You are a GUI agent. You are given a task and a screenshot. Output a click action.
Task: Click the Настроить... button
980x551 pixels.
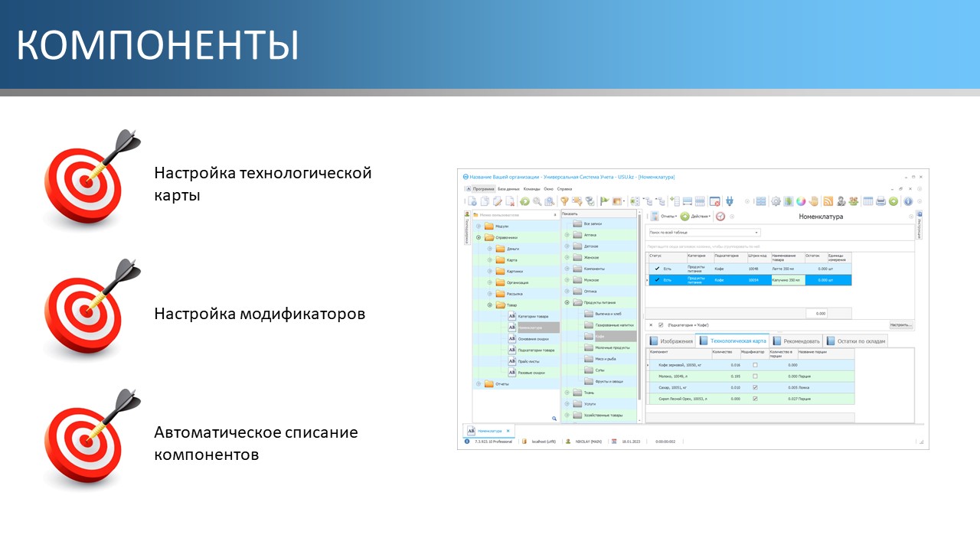coord(900,325)
